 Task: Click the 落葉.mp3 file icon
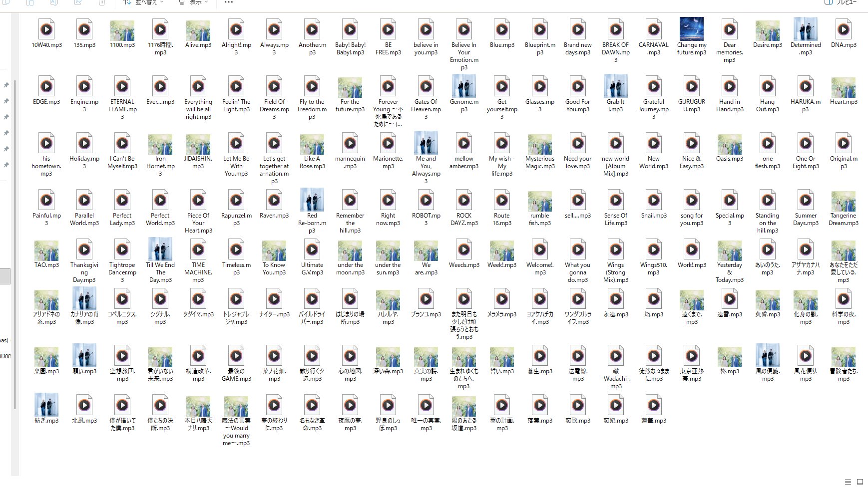540,405
